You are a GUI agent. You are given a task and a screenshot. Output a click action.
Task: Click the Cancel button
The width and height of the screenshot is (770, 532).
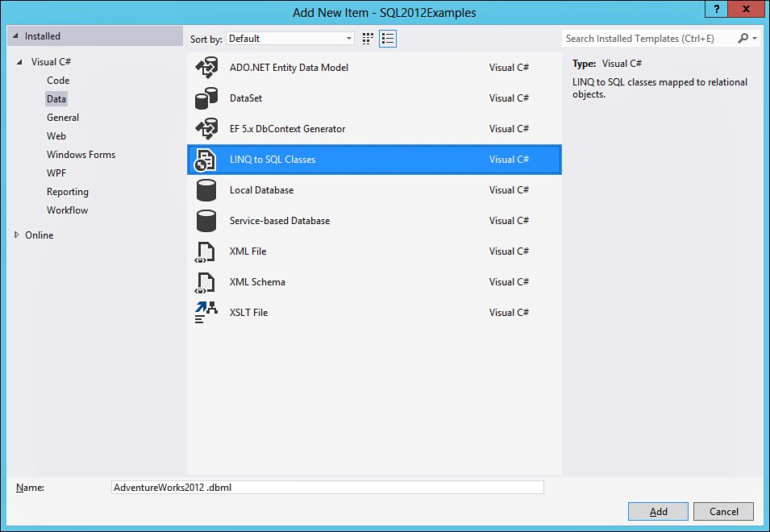[x=723, y=512]
